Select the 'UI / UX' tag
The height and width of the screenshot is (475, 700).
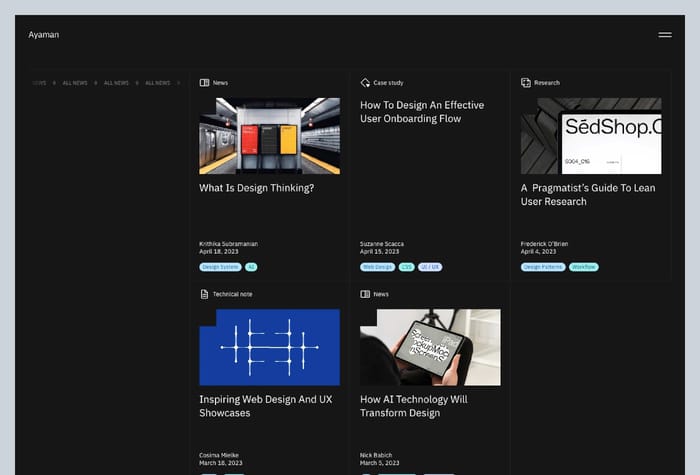[x=430, y=267]
